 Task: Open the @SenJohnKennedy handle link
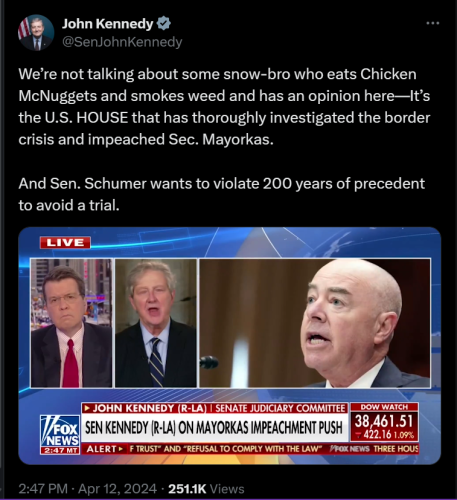(122, 42)
